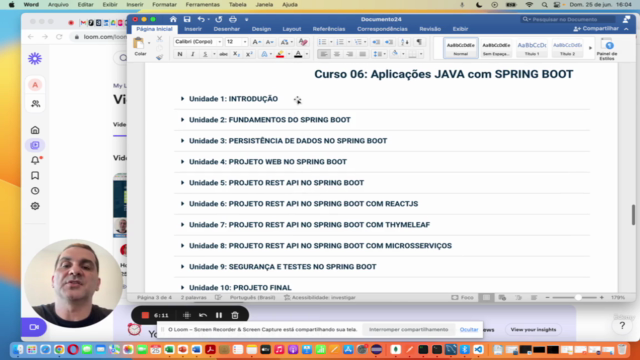Click Interromper compartilhamento button
This screenshot has width=640, height=360.
[408, 329]
